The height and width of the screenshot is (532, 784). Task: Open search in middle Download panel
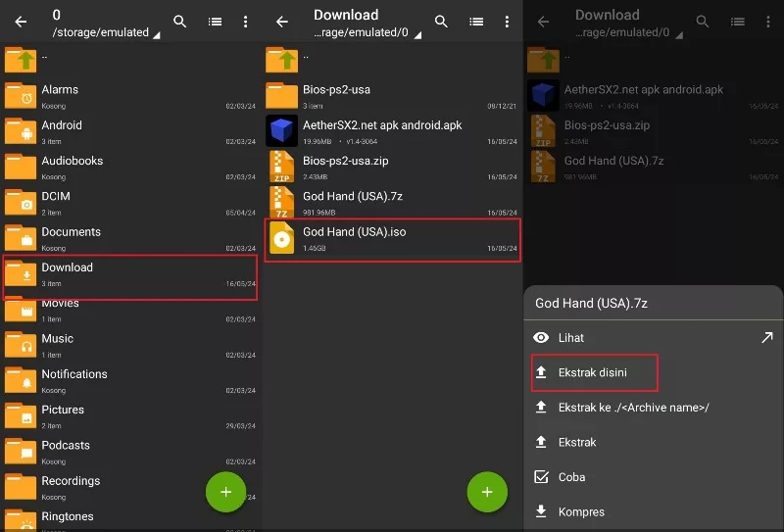coord(441,22)
